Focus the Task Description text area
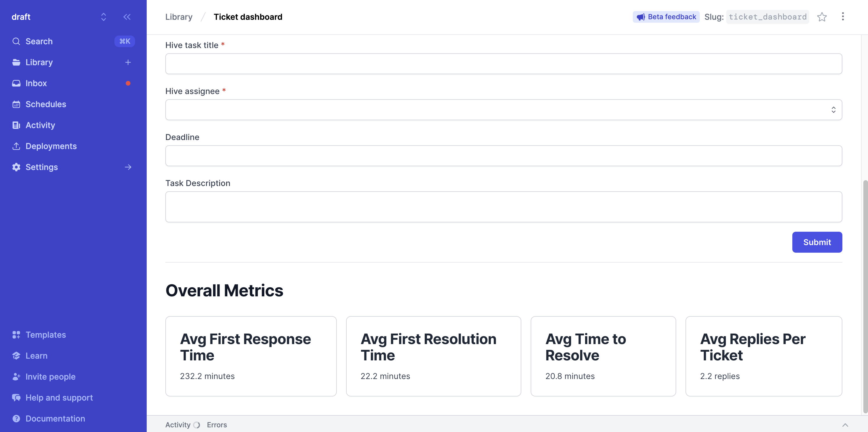This screenshot has height=432, width=868. 503,207
